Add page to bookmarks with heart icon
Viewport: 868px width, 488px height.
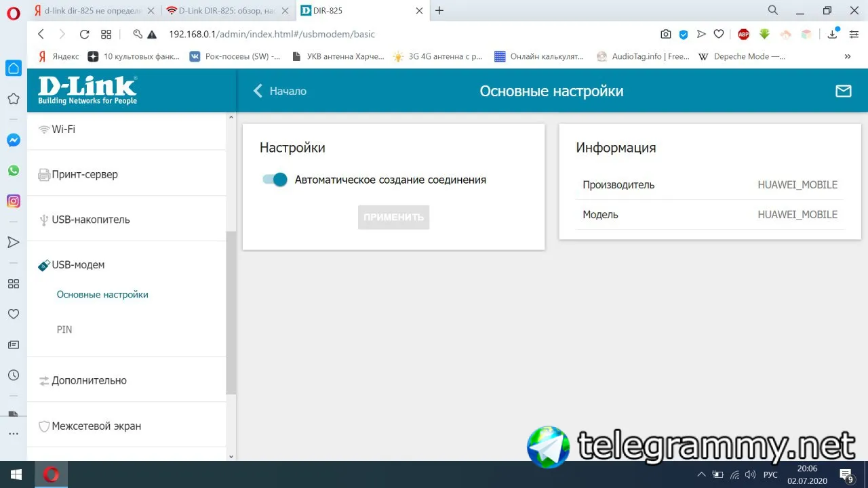(x=719, y=34)
